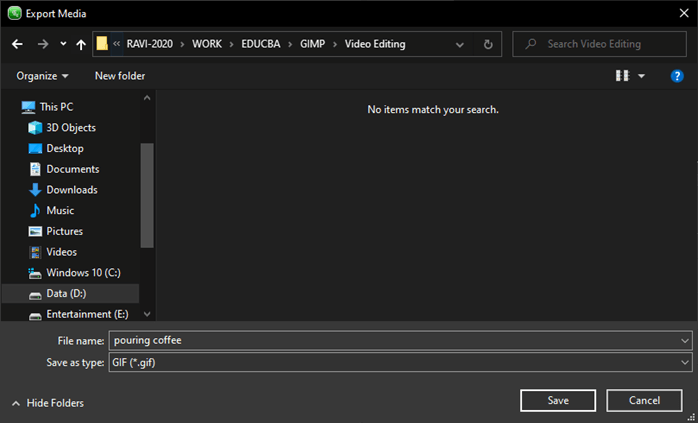The image size is (698, 423).
Task: Select Data (D:) drive
Action: [66, 293]
